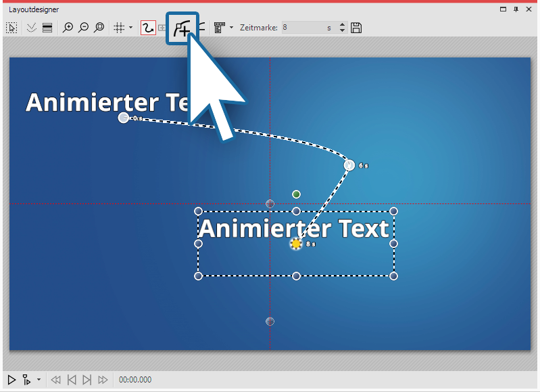Image resolution: width=540 pixels, height=392 pixels.
Task: Click the selection frame tool icon
Action: click(11, 28)
